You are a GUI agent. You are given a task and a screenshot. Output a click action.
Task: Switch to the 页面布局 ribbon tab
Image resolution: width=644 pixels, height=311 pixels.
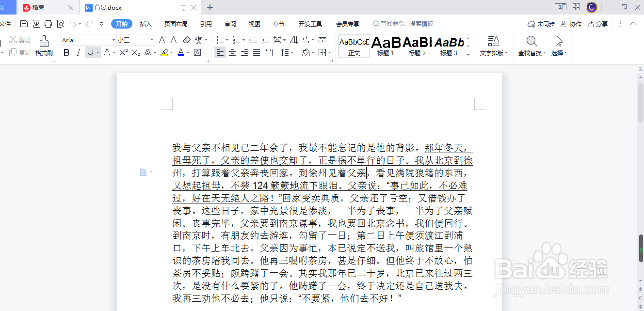point(176,24)
